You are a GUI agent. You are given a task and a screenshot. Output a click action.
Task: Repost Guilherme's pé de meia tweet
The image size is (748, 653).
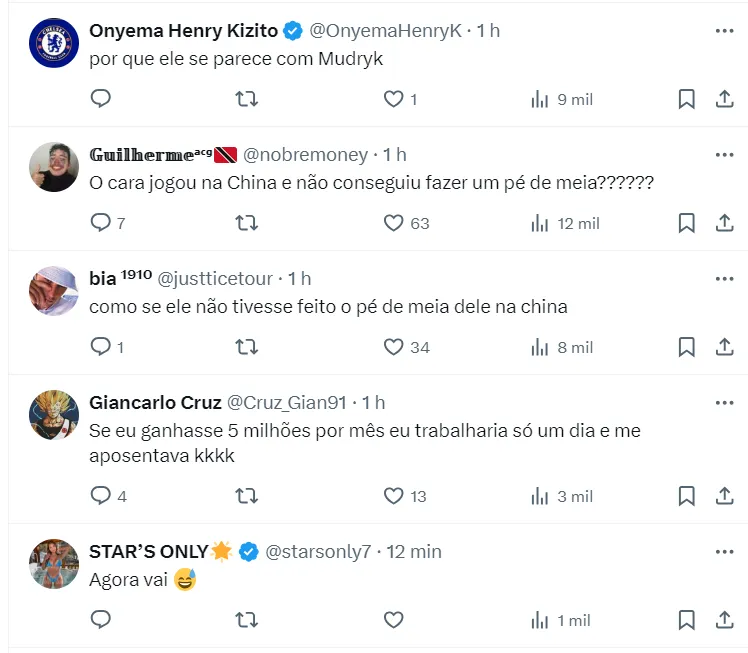(x=246, y=223)
